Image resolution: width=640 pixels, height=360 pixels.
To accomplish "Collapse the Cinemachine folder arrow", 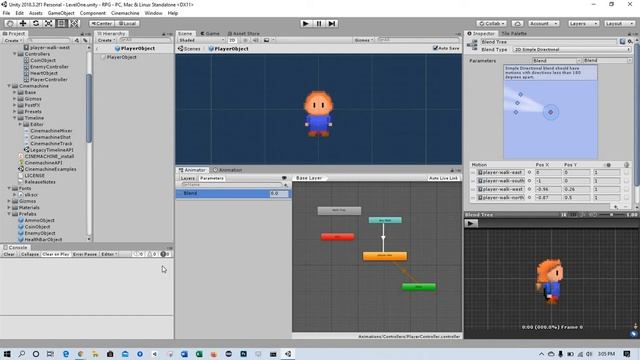I will (9, 86).
